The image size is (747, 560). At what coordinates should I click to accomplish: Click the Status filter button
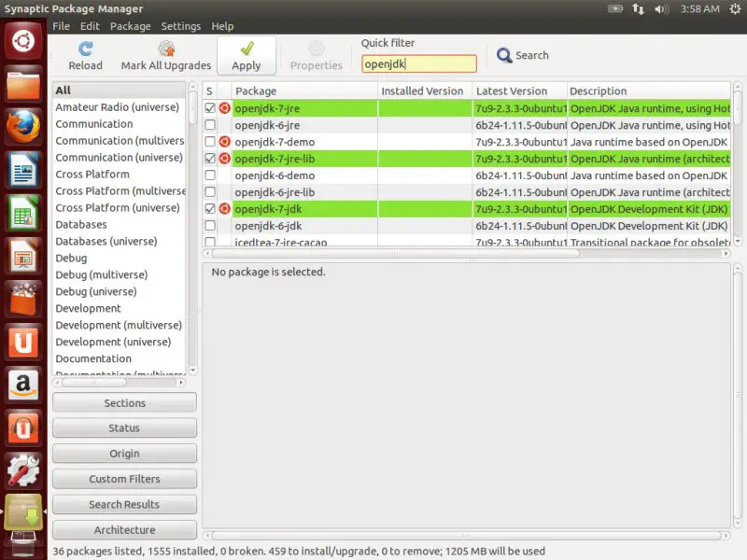click(124, 428)
